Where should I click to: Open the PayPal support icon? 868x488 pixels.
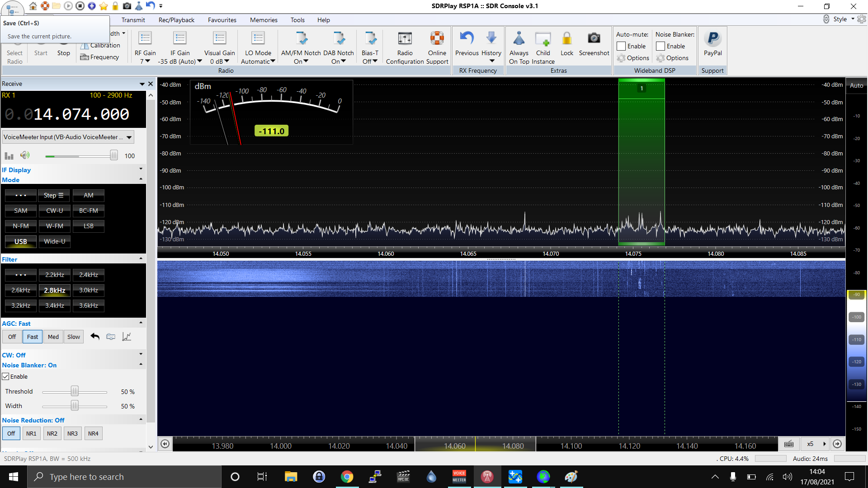tap(712, 39)
